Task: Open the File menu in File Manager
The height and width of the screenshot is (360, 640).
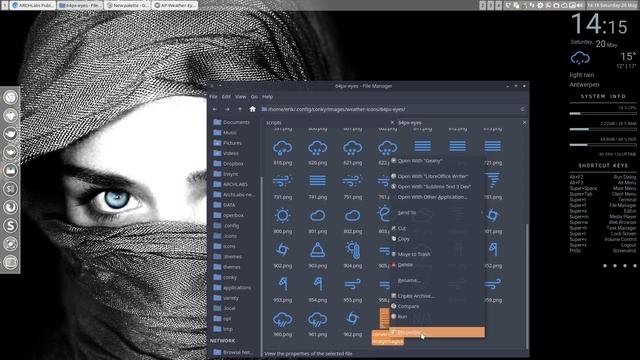Action: (213, 97)
